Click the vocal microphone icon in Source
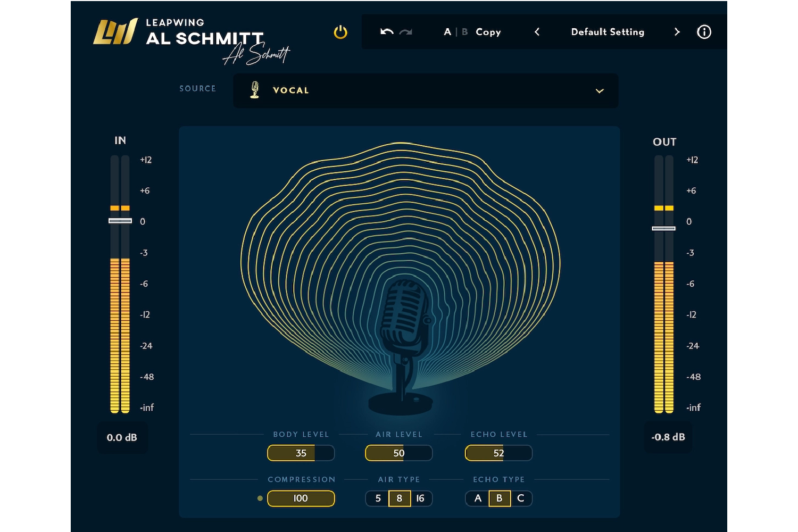 tap(255, 90)
